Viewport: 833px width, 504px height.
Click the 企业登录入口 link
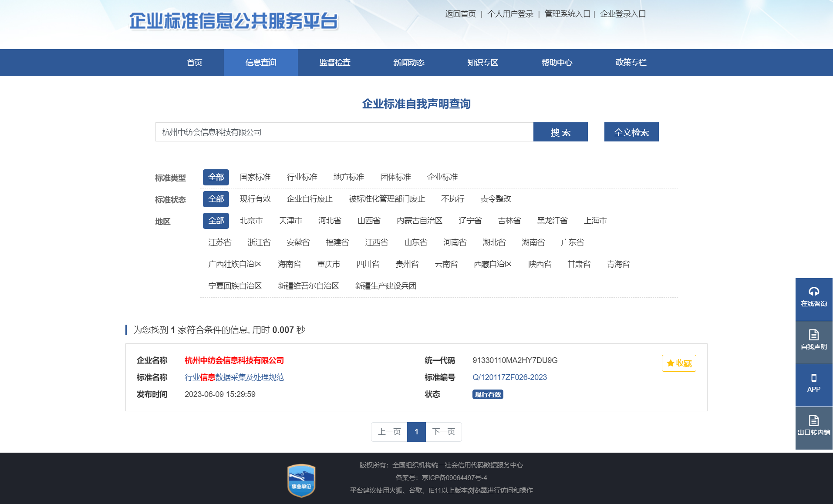[x=623, y=14]
